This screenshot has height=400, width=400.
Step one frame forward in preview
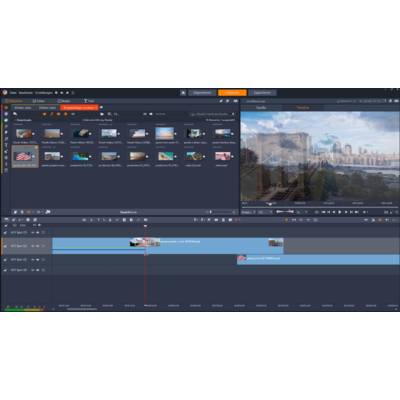[346, 212]
